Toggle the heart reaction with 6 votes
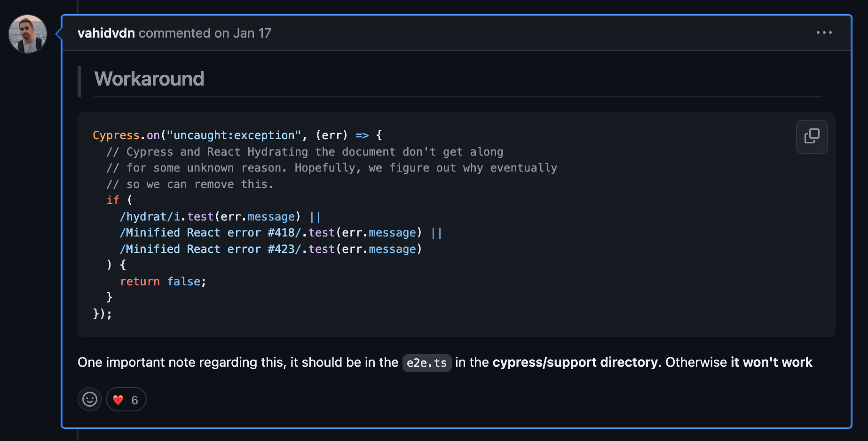Screen dimensions: 868x441 point(126,399)
